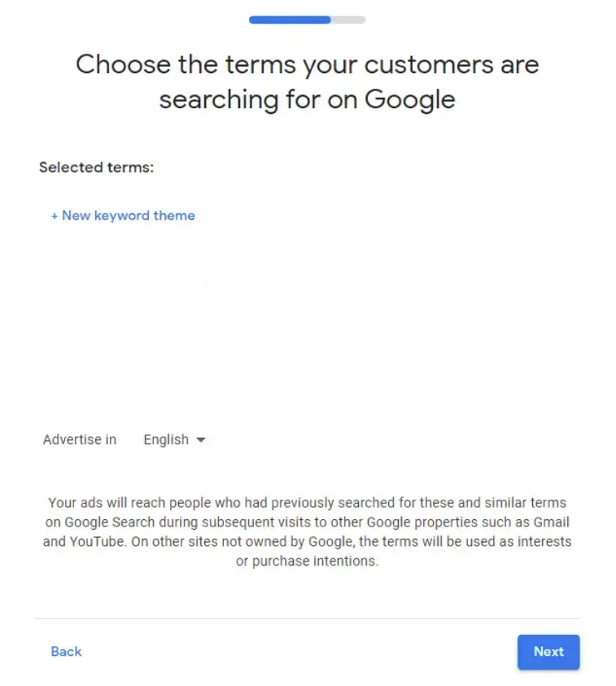Click the paragraph explaining where ads will reach
The width and height of the screenshot is (616, 686).
(x=307, y=531)
